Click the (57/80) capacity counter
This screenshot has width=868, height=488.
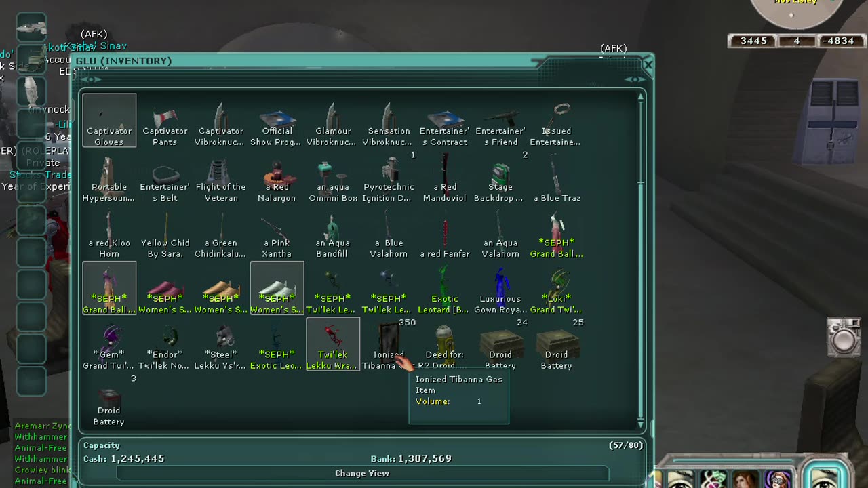(x=626, y=445)
